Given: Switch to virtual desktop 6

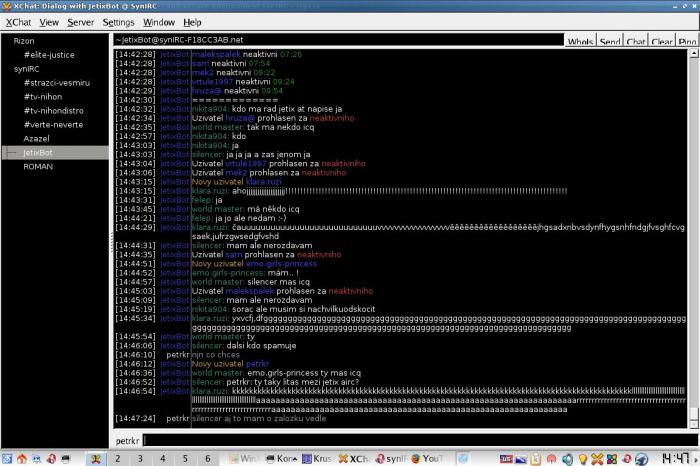Looking at the screenshot, I should pos(208,458).
